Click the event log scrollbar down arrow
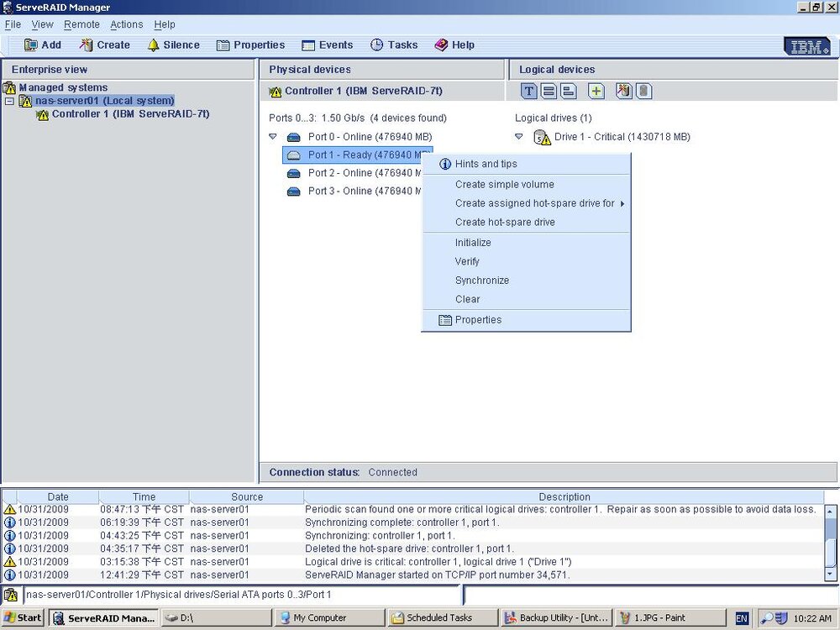 tap(831, 574)
